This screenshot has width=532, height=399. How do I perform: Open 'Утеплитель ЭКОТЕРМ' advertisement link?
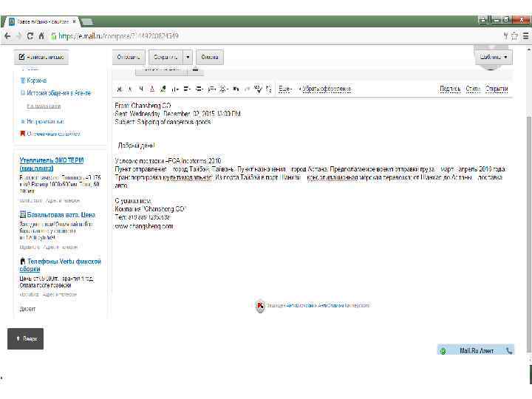click(x=52, y=164)
